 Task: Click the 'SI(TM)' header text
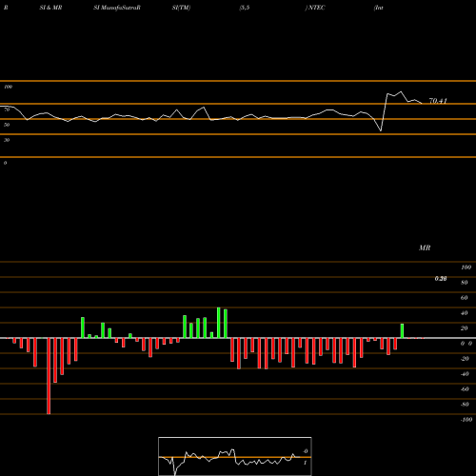181,8
